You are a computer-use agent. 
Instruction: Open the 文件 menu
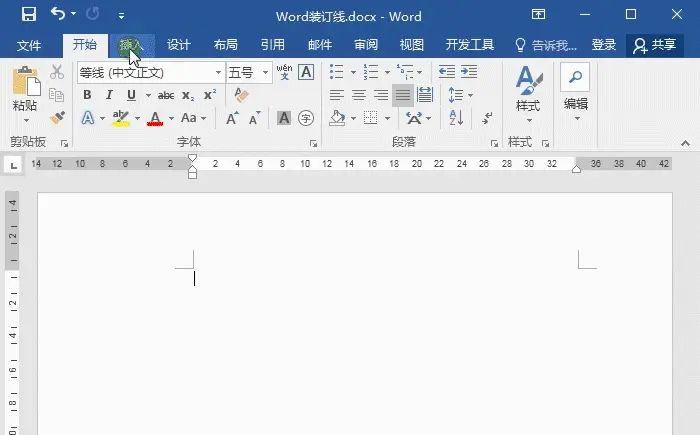click(29, 45)
